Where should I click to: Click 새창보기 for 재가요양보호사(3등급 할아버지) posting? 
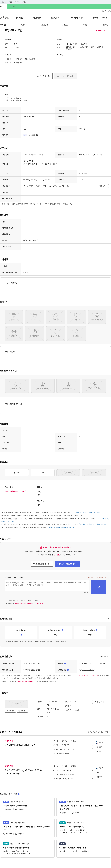point(99,751)
